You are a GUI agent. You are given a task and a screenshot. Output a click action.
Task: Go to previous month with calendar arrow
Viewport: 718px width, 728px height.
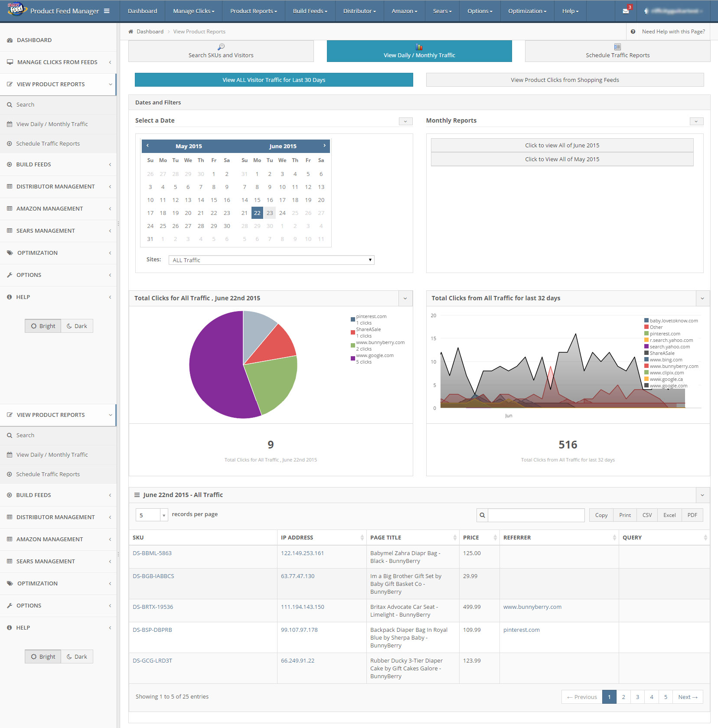[x=148, y=146]
